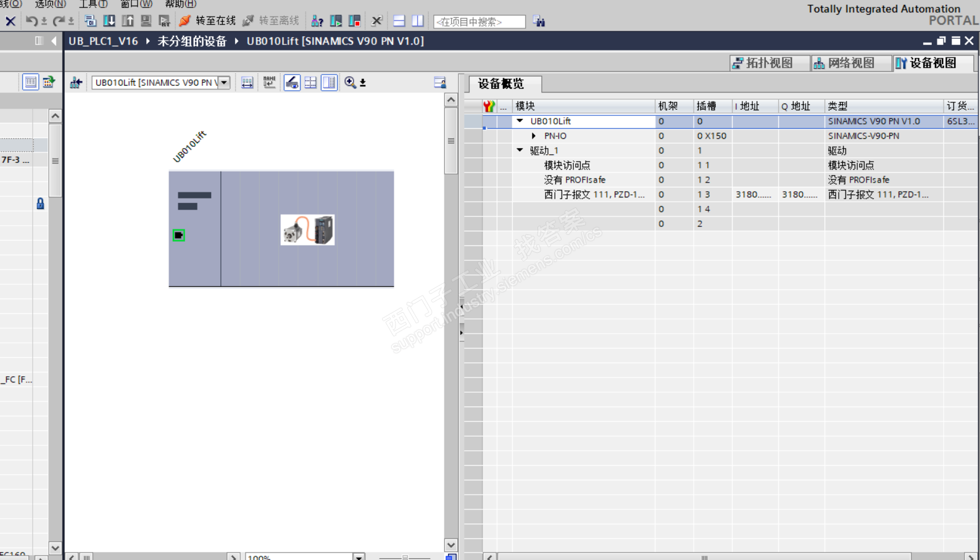Screen dimensions: 980x560
Task: Collapse the UB010Lift module row
Action: click(520, 121)
